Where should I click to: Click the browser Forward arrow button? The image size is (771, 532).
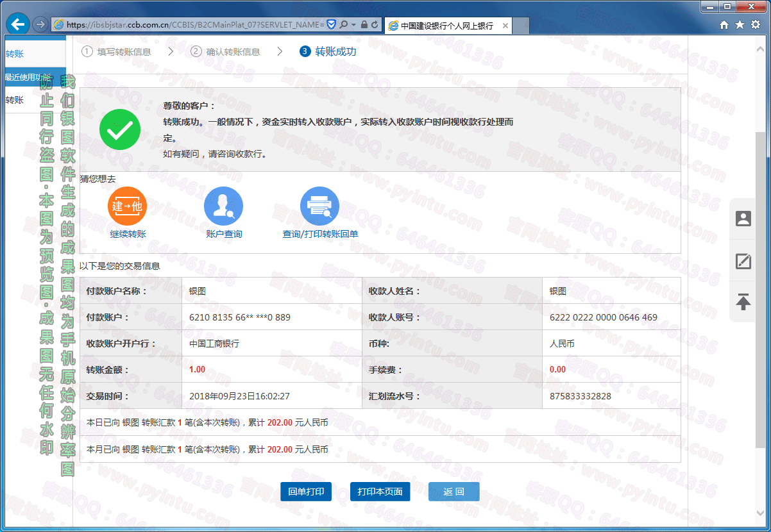[40, 24]
